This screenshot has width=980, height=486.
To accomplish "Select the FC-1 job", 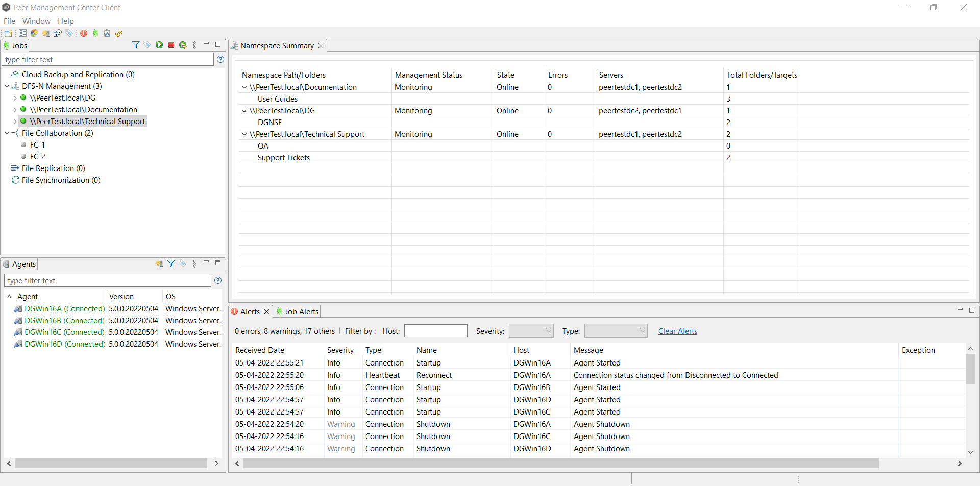I will (x=37, y=145).
